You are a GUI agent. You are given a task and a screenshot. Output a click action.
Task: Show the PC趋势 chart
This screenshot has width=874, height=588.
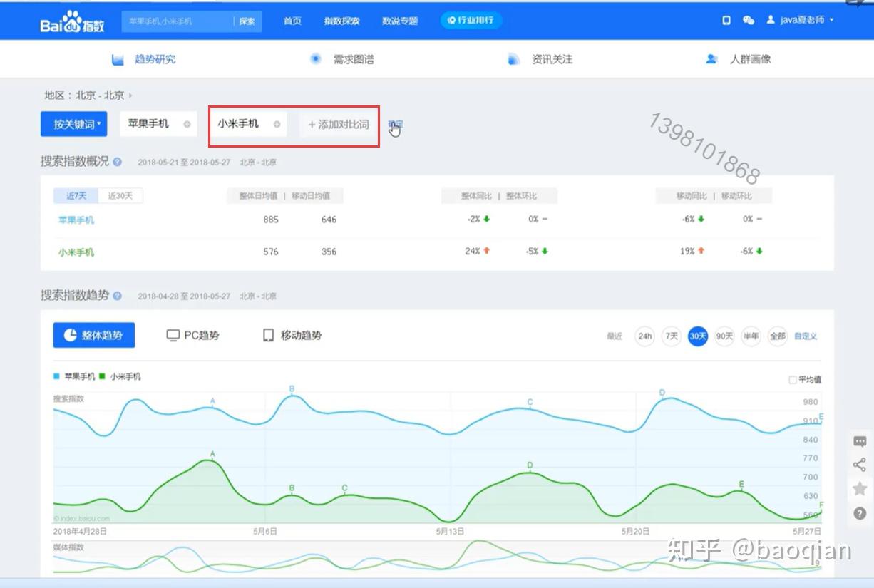coord(192,336)
